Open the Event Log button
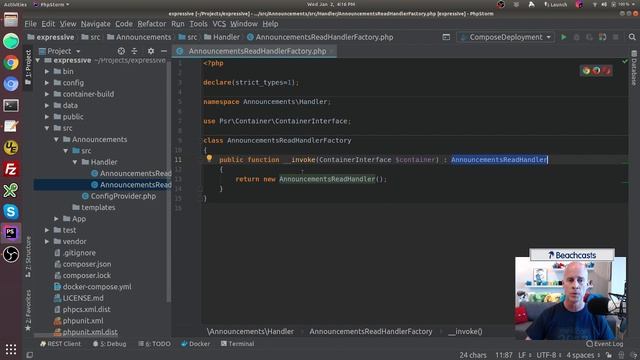The width and height of the screenshot is (640, 360). click(604, 344)
